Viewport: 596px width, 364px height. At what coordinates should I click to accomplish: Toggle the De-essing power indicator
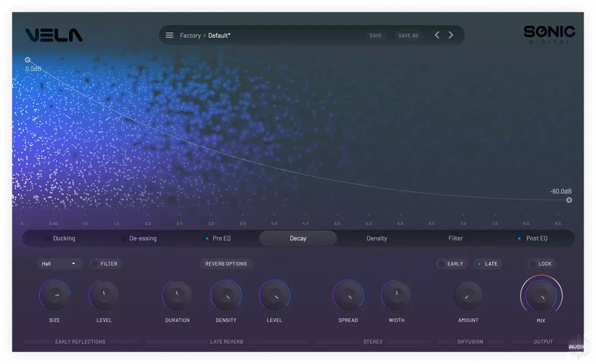(124, 239)
